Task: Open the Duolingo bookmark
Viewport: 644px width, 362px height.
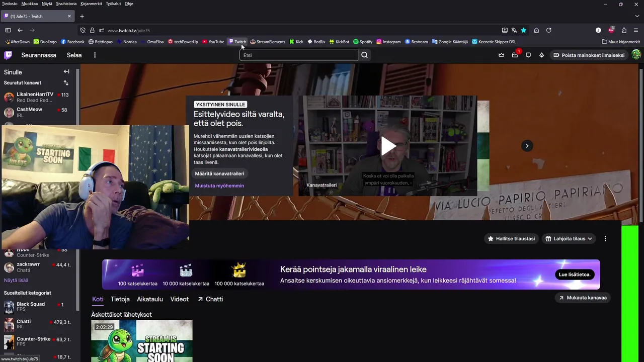Action: click(45, 42)
